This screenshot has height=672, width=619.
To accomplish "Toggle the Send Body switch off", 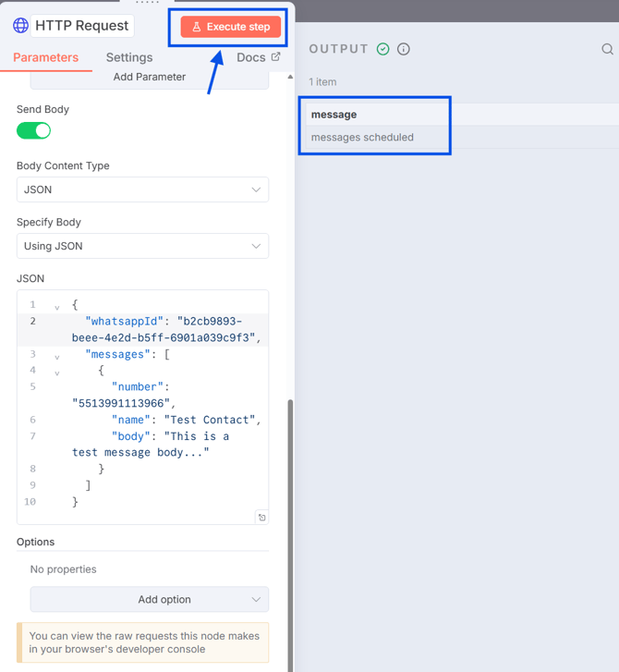I will [34, 130].
